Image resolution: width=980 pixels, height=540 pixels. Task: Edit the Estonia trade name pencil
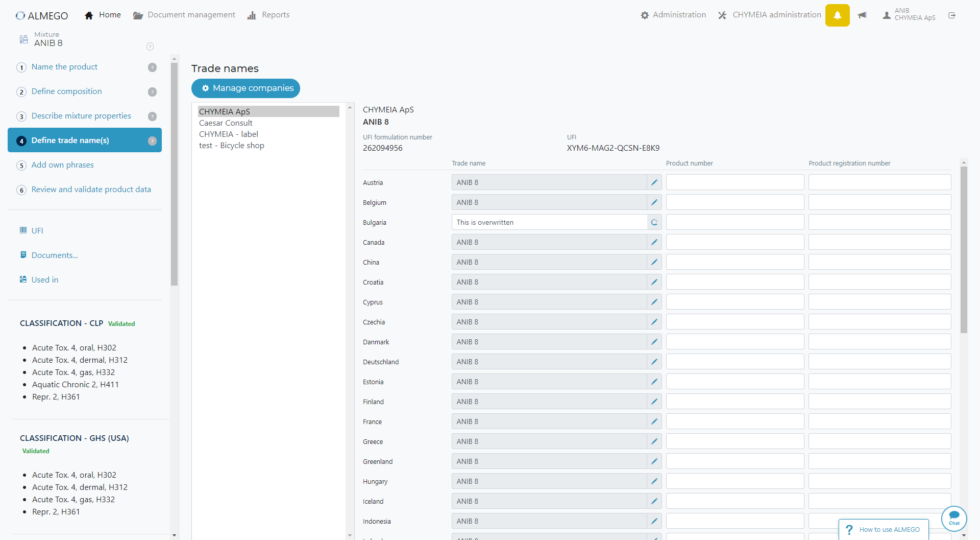click(654, 382)
